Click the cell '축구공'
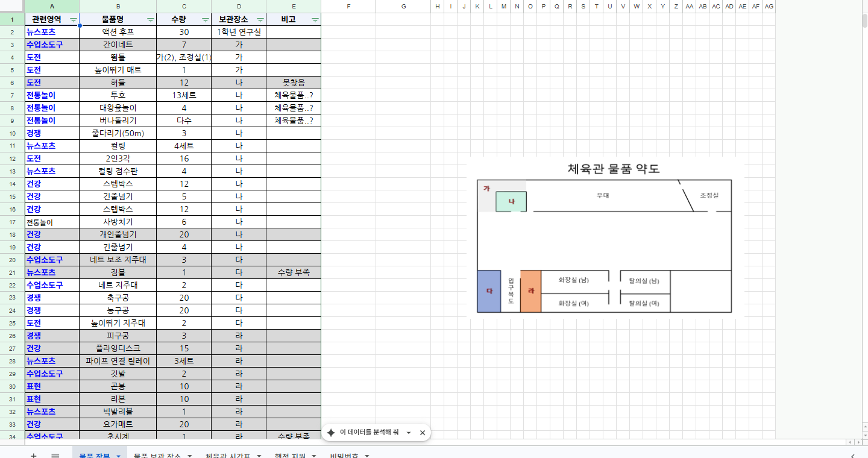The image size is (868, 458). coord(118,298)
